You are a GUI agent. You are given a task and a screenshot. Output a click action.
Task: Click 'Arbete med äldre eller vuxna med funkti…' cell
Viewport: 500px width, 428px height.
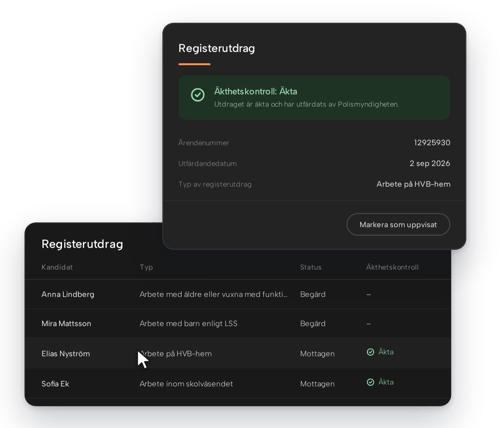213,294
